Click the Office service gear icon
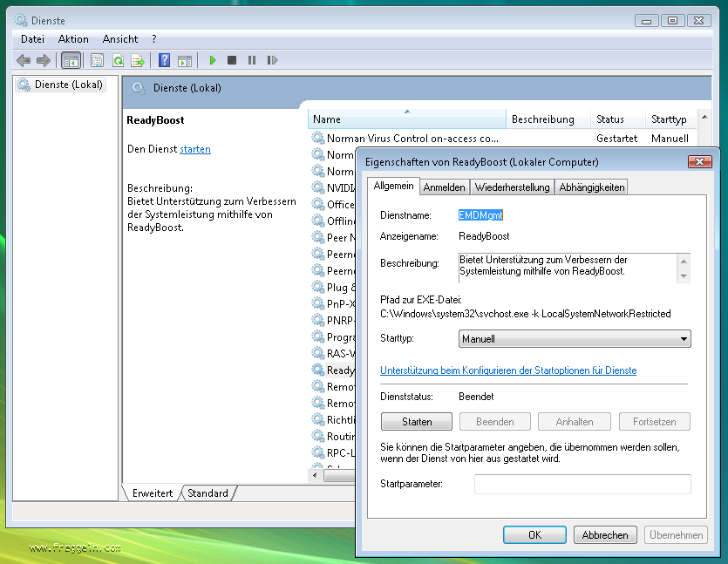The width and height of the screenshot is (728, 564). tap(318, 204)
